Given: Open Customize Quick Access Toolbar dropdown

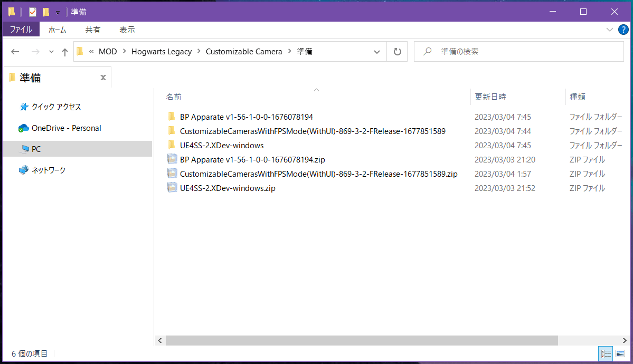Looking at the screenshot, I should [x=58, y=13].
